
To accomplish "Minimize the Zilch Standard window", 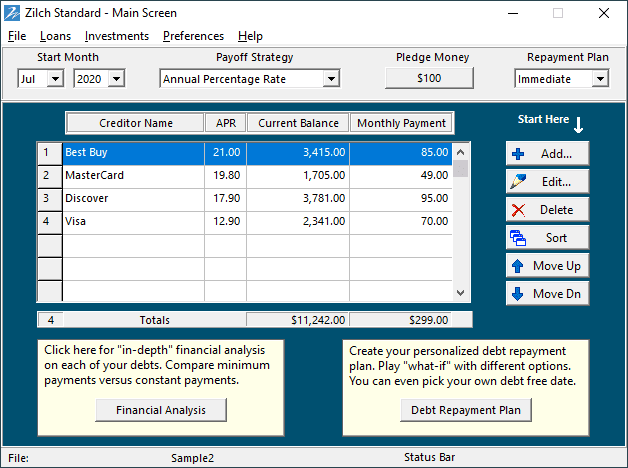I will tap(513, 13).
